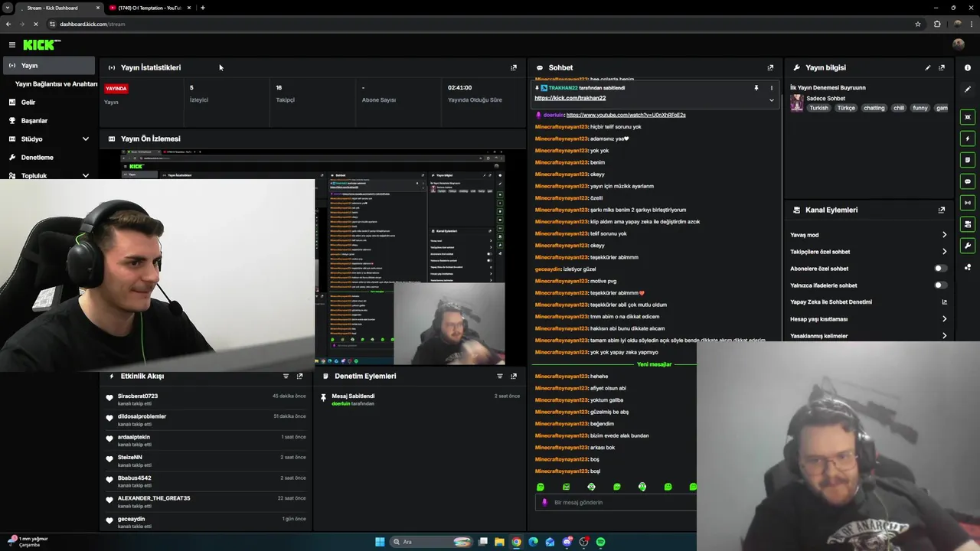The height and width of the screenshot is (551, 980).
Task: Open the account avatar menu
Action: pyautogui.click(x=959, y=44)
